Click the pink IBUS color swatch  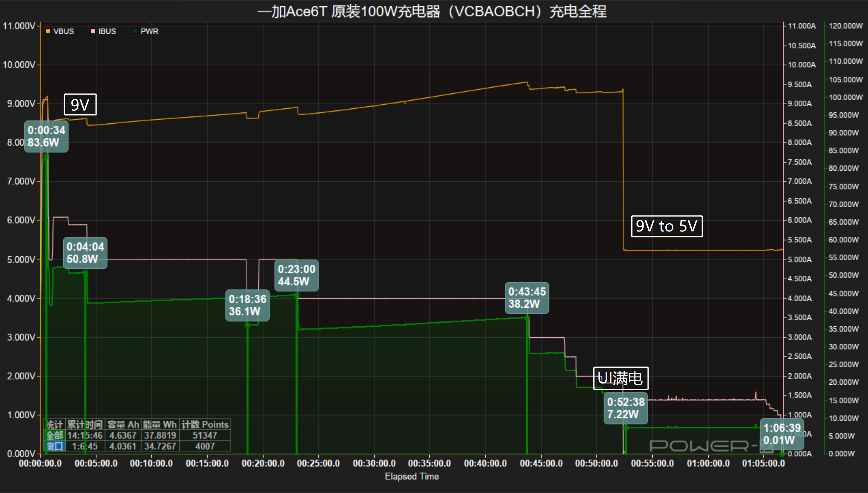pos(93,32)
